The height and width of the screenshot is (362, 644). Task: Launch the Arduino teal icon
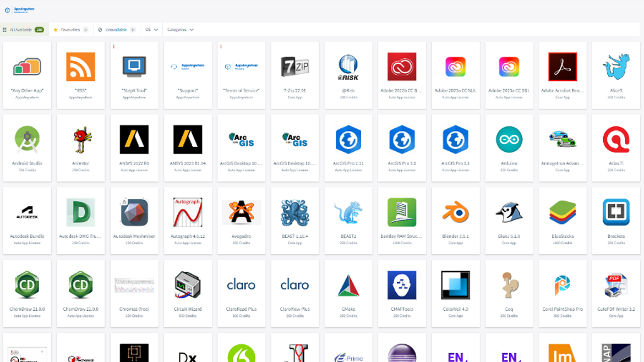coord(509,140)
